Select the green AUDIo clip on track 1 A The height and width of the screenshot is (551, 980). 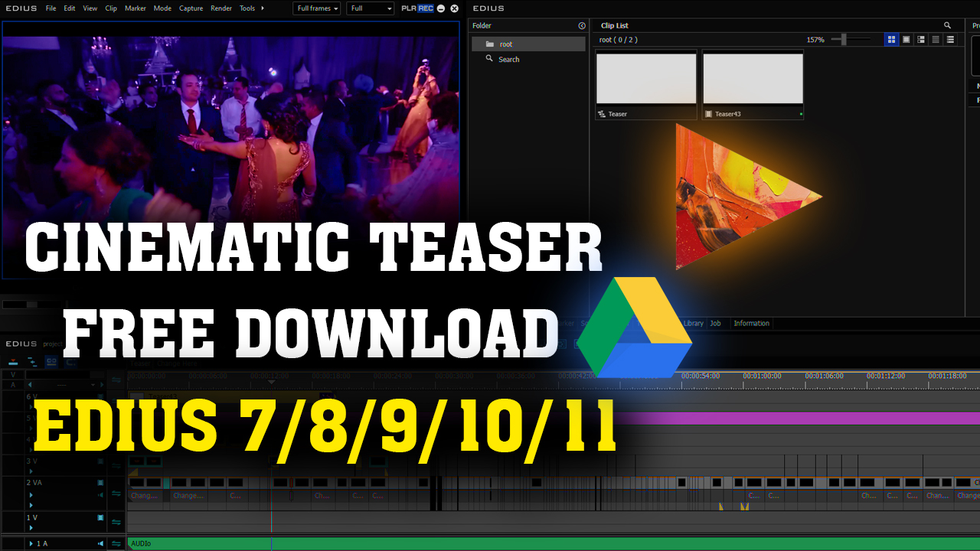click(x=554, y=543)
